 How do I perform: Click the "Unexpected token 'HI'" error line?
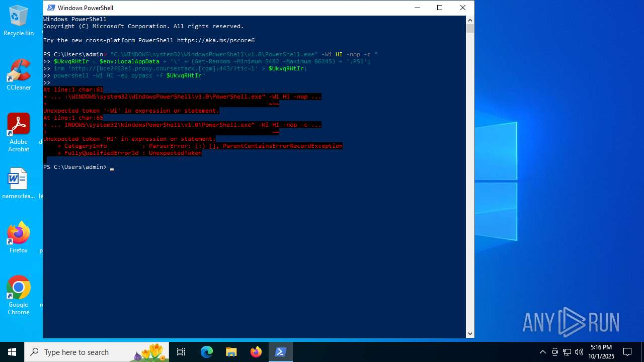[x=129, y=139]
